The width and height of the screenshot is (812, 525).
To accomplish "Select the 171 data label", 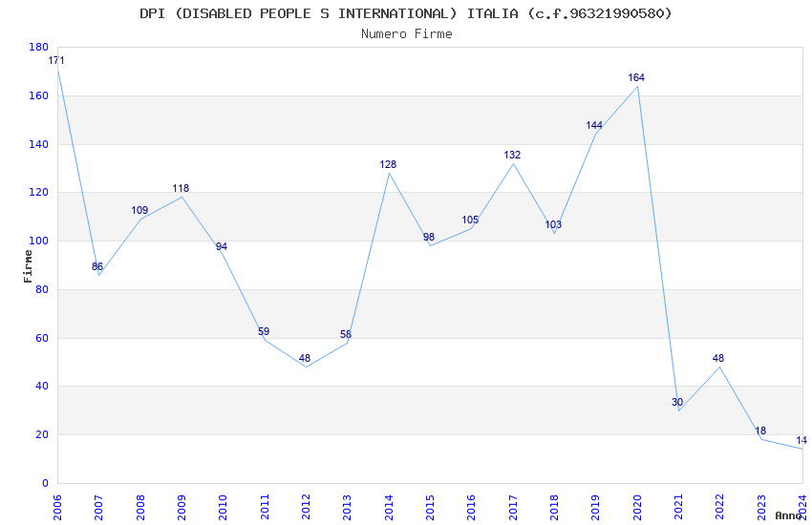I will 56,60.
